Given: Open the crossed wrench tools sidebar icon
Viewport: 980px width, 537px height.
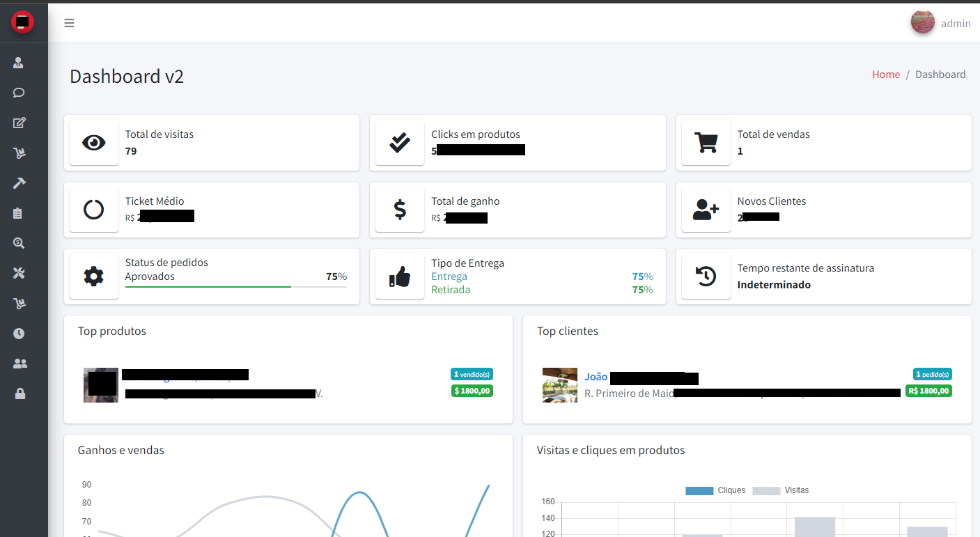Looking at the screenshot, I should (x=19, y=273).
